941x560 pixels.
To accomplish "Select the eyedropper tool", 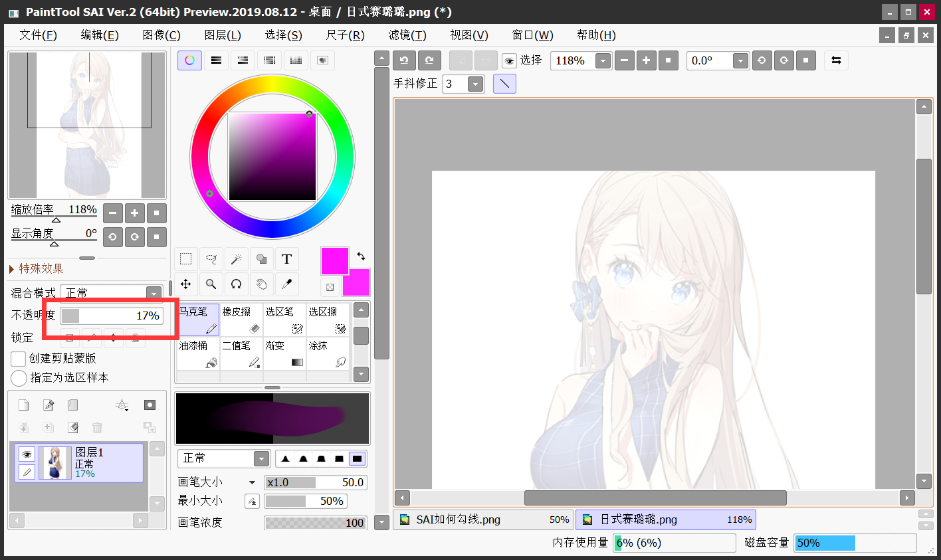I will click(x=286, y=284).
